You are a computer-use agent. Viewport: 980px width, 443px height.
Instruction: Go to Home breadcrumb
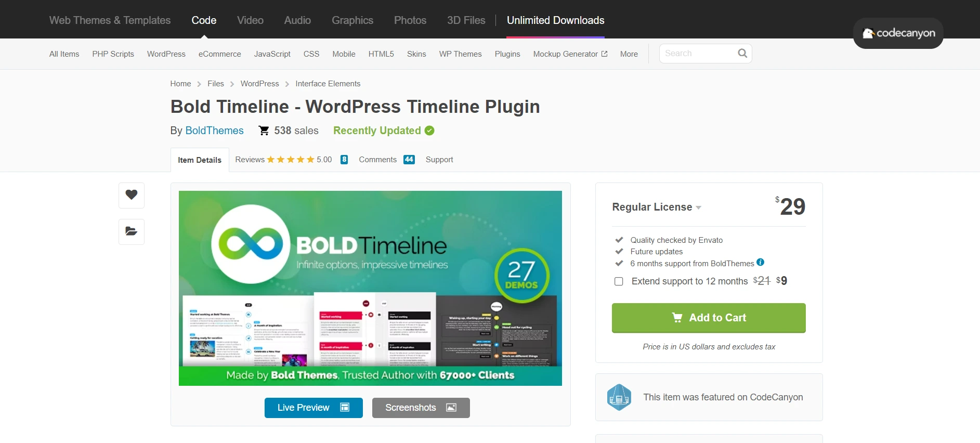pyautogui.click(x=180, y=84)
